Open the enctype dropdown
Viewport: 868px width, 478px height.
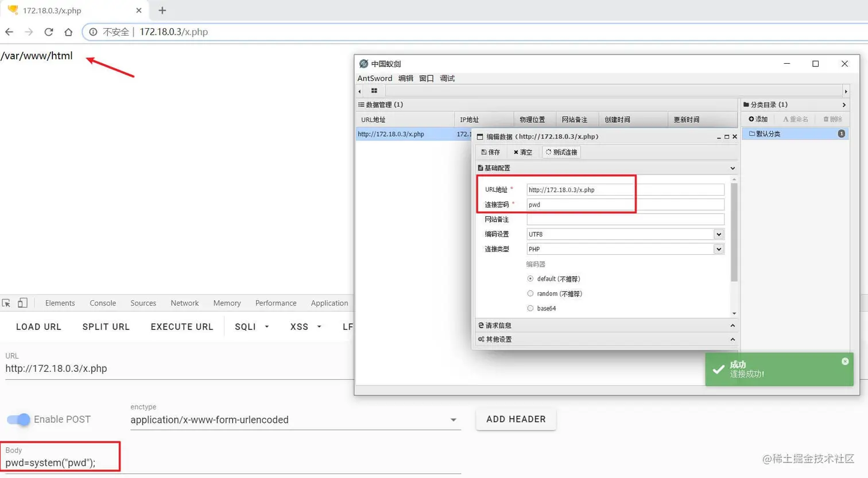295,420
